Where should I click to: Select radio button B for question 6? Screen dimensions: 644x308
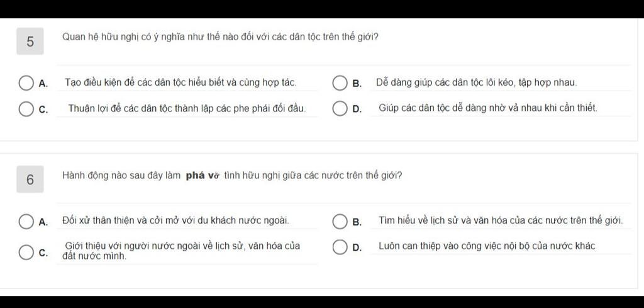340,222
